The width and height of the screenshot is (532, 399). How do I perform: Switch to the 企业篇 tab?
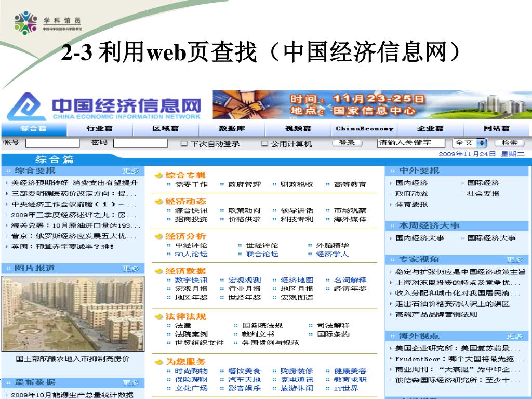pos(430,129)
